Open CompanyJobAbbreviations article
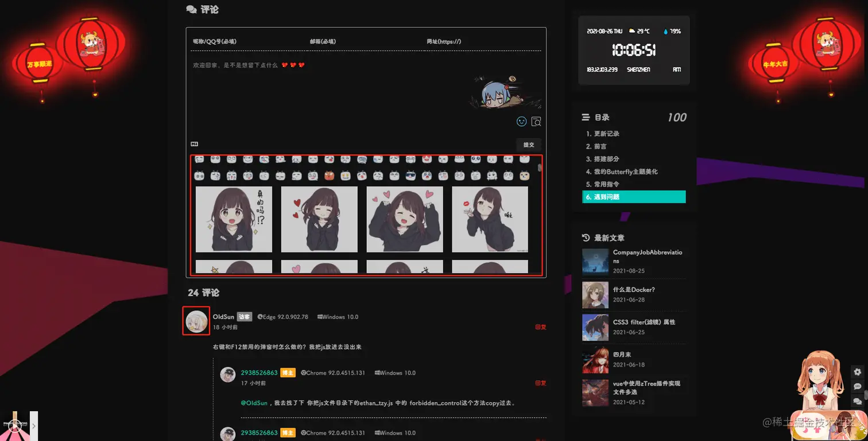Viewport: 868px width, 441px height. coord(648,256)
